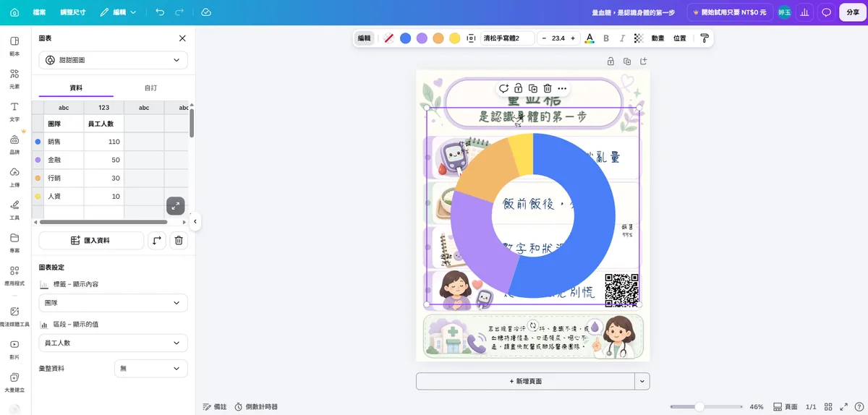Switch to the 自訂 customize tab
This screenshot has height=415, width=868.
(150, 87)
